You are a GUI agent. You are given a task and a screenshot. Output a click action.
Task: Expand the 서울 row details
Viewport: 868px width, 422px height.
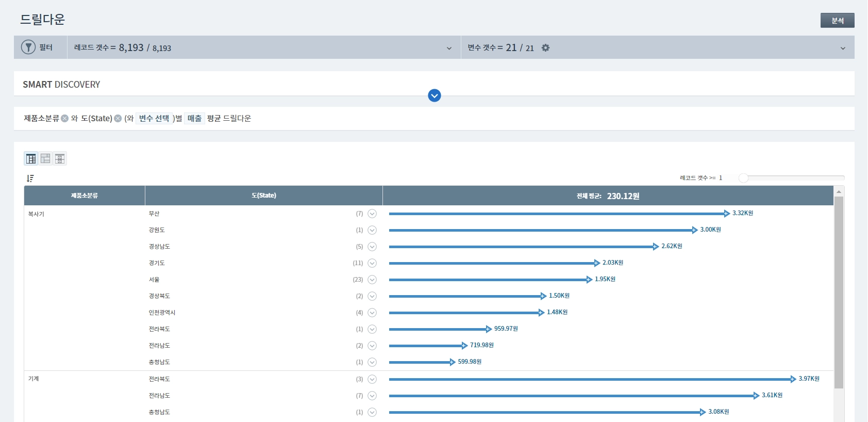[372, 280]
